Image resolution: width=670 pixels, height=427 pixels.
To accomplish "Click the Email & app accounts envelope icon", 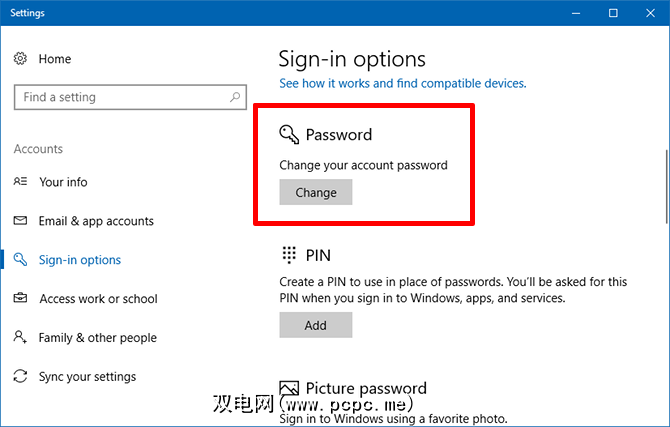I will click(20, 221).
